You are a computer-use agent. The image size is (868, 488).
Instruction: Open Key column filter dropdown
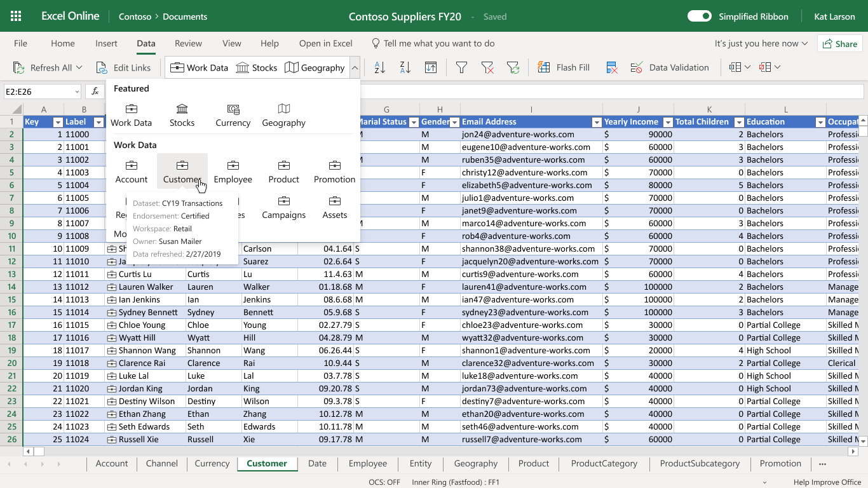[x=58, y=122]
